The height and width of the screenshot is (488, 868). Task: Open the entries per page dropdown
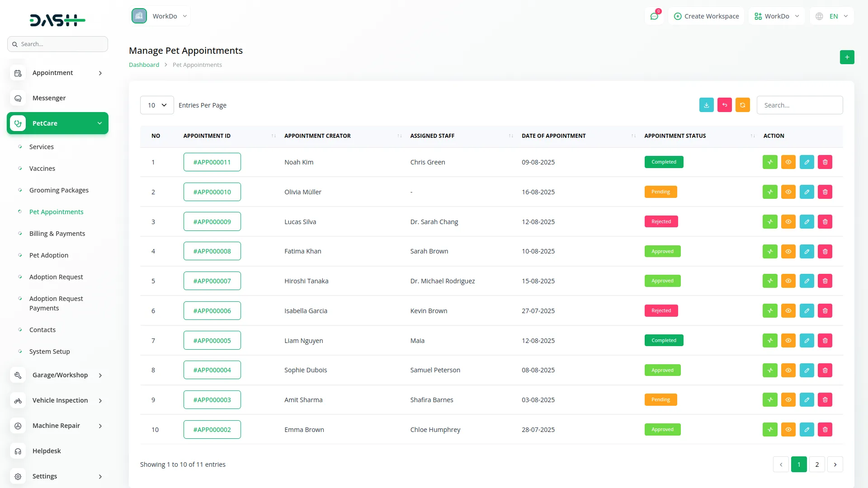pyautogui.click(x=157, y=105)
